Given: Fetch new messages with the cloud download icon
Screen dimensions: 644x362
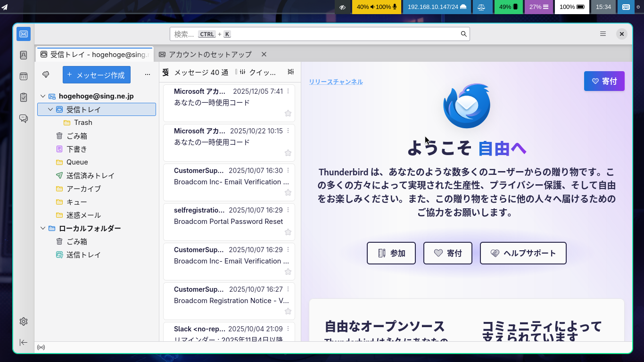Looking at the screenshot, I should (46, 74).
